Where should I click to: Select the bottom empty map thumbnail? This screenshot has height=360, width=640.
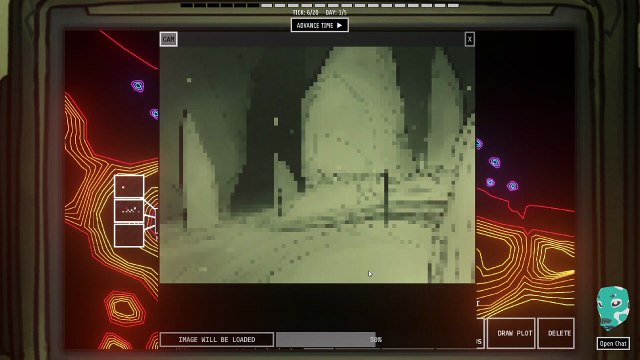pos(129,235)
